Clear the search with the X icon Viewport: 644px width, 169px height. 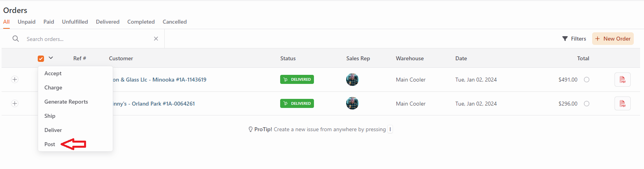tap(156, 39)
